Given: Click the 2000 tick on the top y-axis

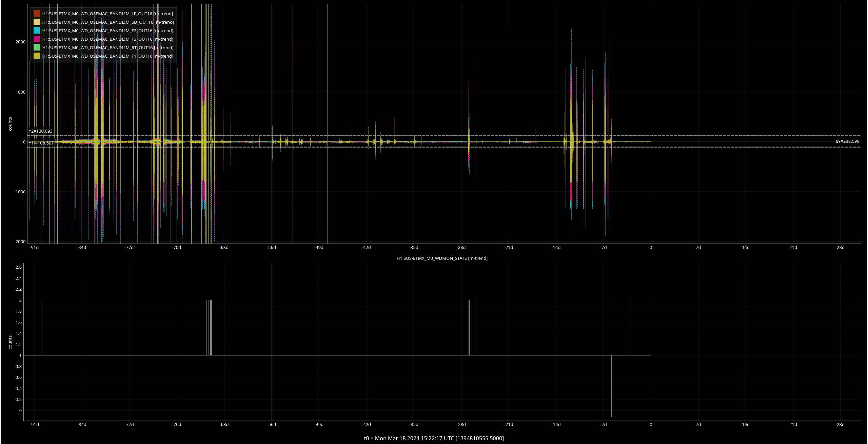Looking at the screenshot, I should 20,42.
